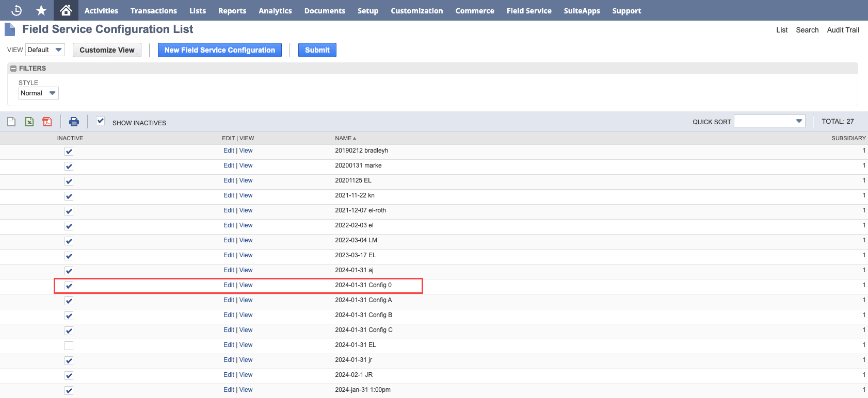Collapse the FILTERS section minus icon

[x=13, y=68]
